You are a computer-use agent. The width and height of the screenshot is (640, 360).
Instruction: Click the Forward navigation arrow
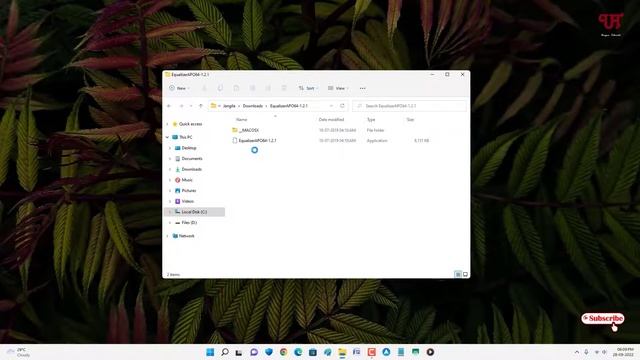pos(181,106)
